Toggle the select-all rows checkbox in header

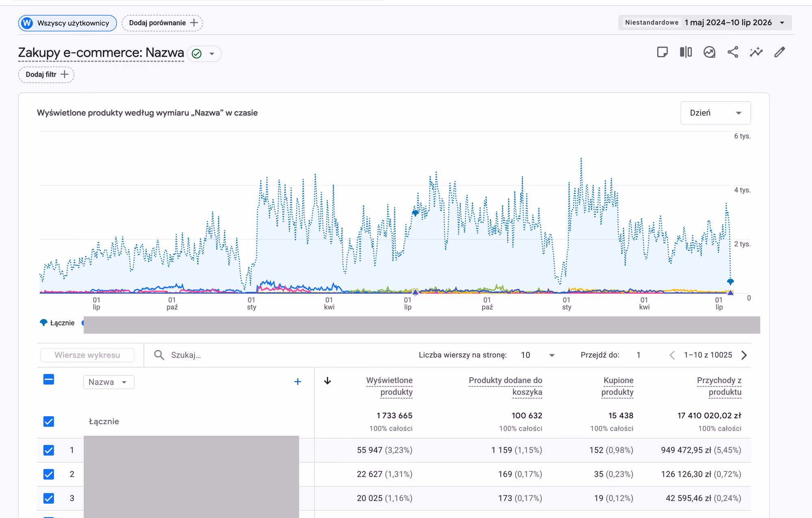[49, 380]
